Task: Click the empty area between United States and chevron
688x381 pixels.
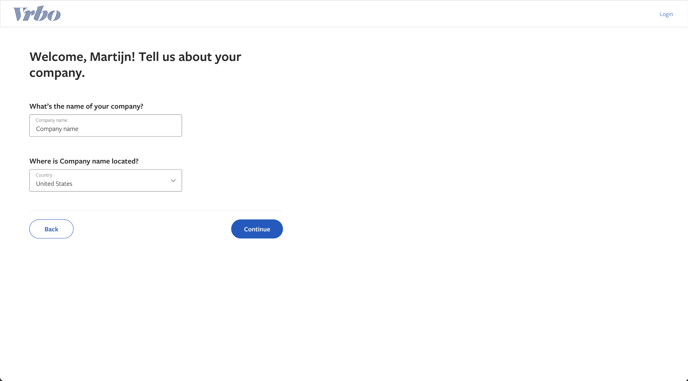Action: tap(121, 183)
